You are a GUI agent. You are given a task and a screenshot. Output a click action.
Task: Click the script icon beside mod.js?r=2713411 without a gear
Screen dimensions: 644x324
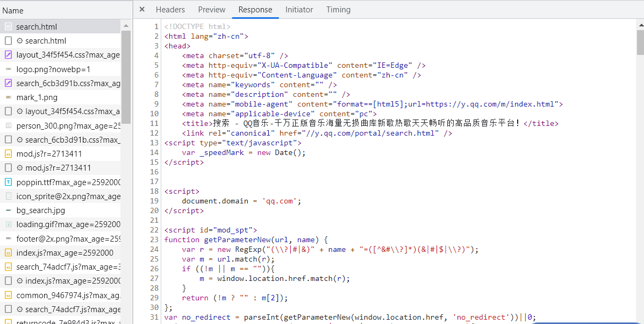(8, 154)
